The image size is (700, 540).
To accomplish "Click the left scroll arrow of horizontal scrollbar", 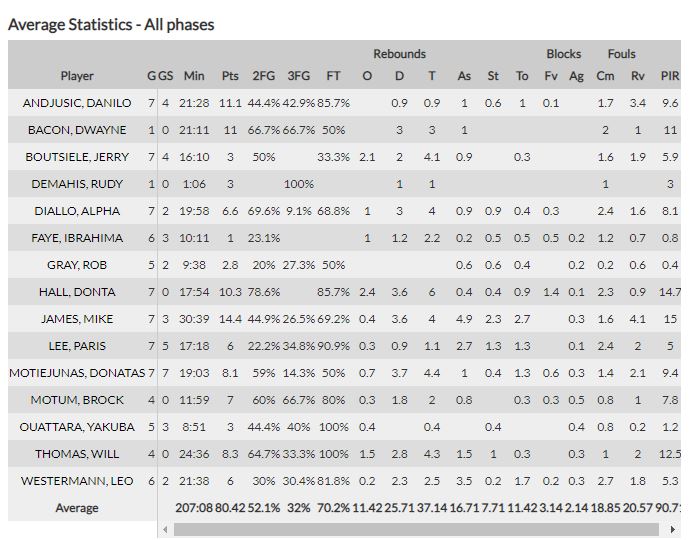I will (x=164, y=529).
